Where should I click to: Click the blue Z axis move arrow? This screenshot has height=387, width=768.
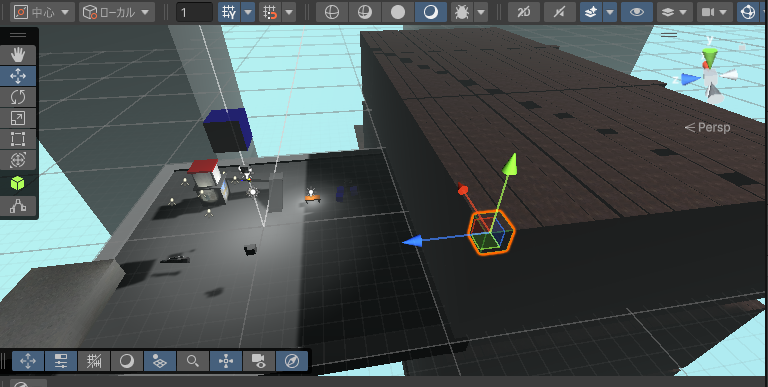click(412, 241)
